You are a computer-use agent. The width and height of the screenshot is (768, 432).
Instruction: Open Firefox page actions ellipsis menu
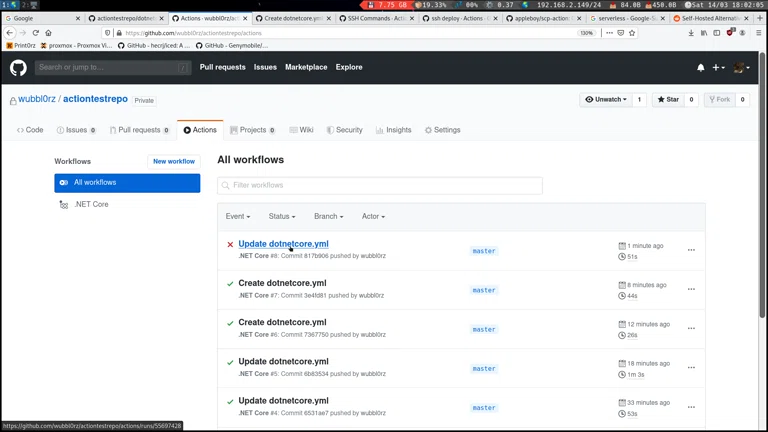click(609, 33)
